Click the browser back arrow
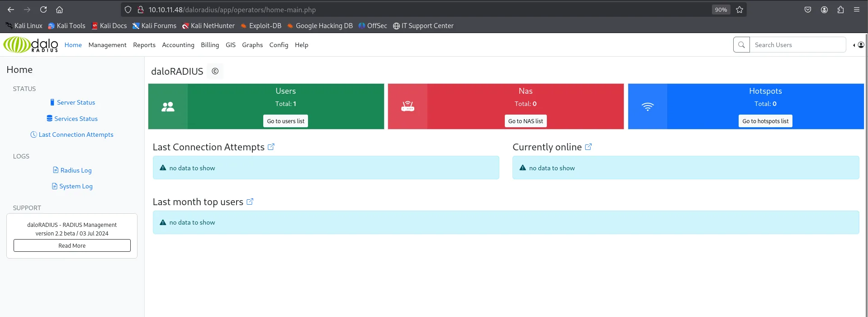This screenshot has width=868, height=317. [11, 10]
